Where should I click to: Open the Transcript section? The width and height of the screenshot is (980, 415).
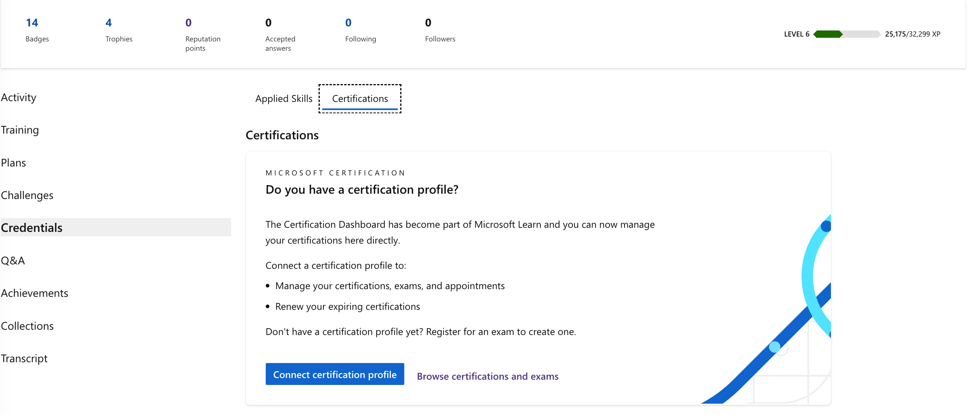[x=24, y=359]
